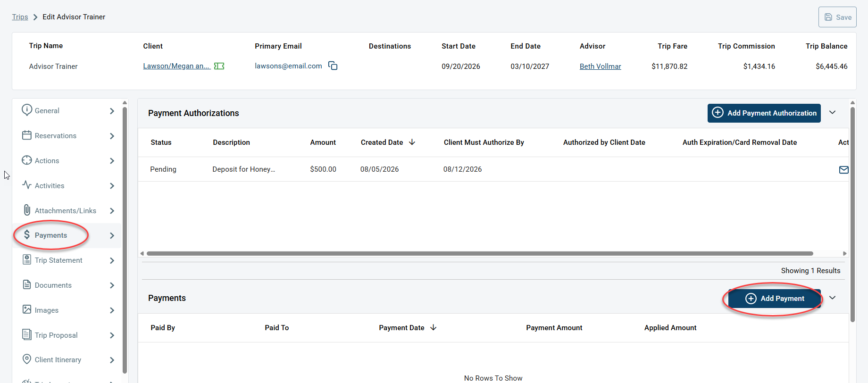Open the Client Itinerary menu item

pyautogui.click(x=67, y=360)
